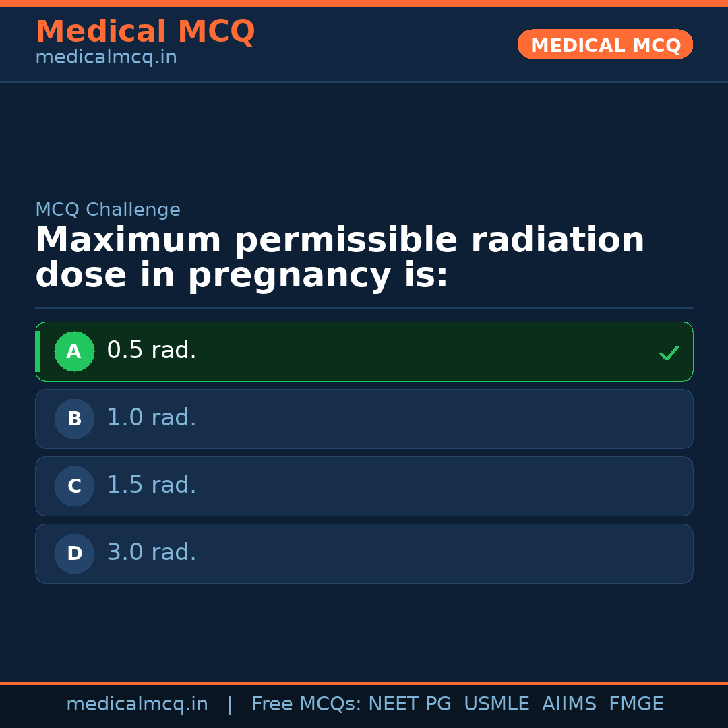Open the medicalmcq.in link in the footer
Screen dimensions: 728x728
pyautogui.click(x=137, y=704)
